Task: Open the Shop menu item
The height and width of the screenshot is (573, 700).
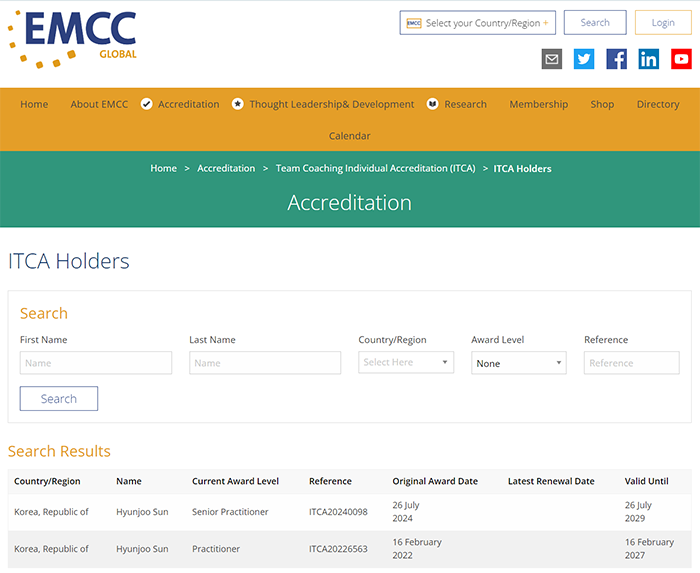Action: (x=602, y=104)
